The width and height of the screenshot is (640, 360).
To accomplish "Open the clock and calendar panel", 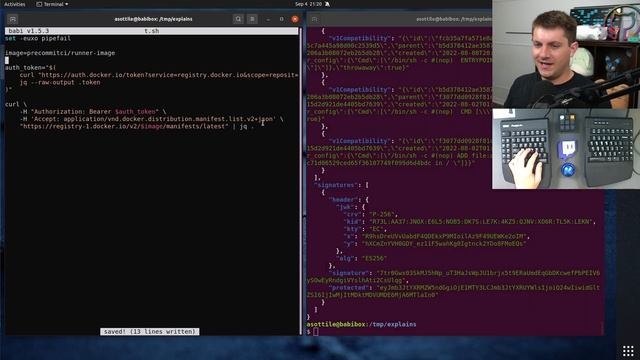I will point(308,4).
